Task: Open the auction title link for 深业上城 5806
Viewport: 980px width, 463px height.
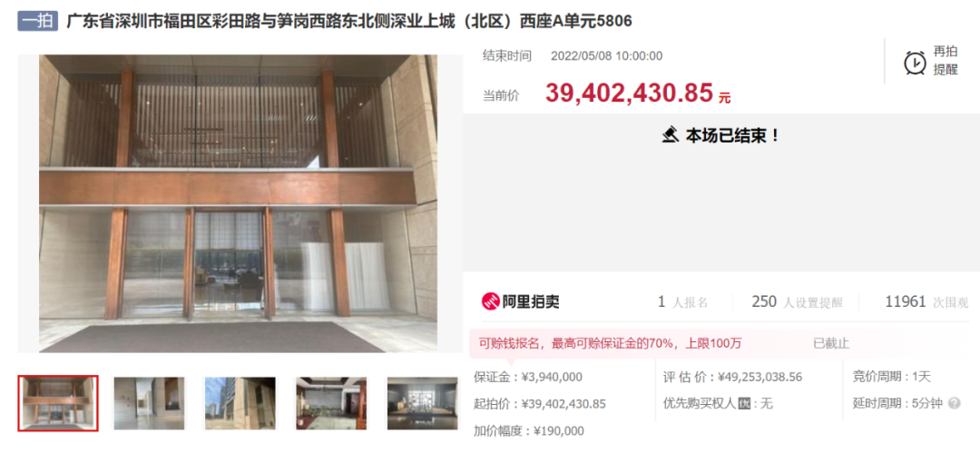Action: tap(348, 22)
